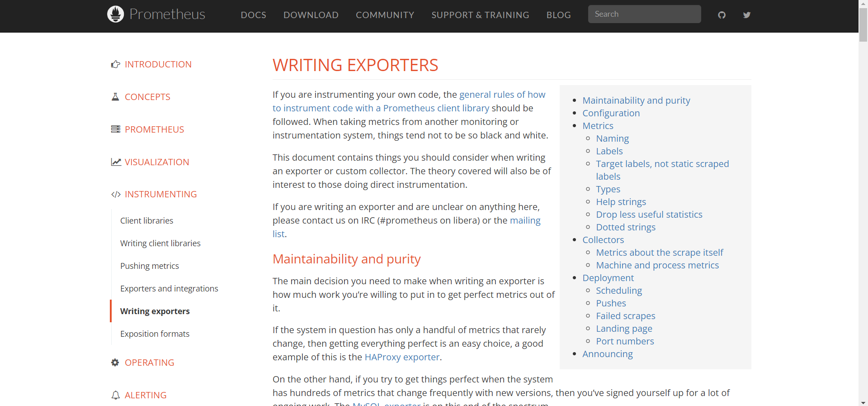Open Exposition formats in sidebar
The image size is (868, 406).
155,334
